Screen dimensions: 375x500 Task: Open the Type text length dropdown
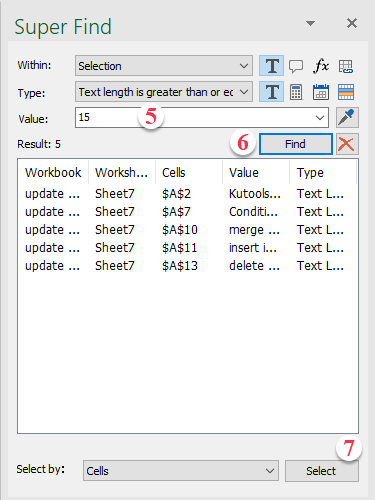164,92
